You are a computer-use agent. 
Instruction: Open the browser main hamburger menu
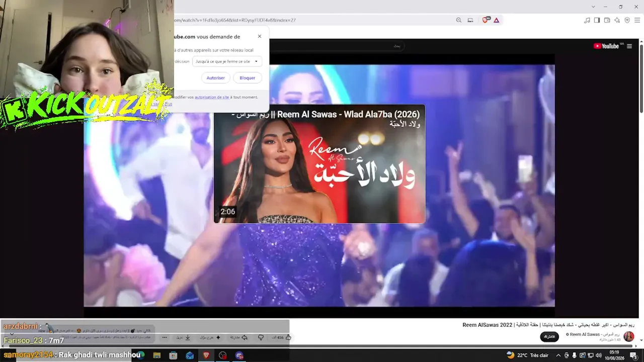tap(637, 20)
